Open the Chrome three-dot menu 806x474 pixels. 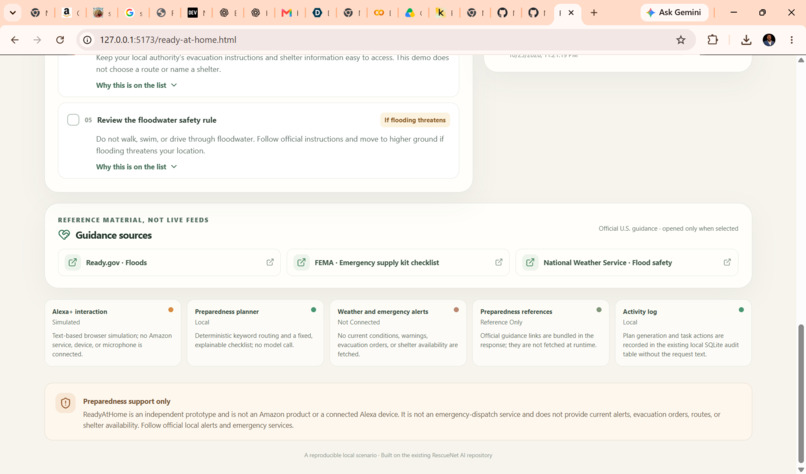click(792, 40)
